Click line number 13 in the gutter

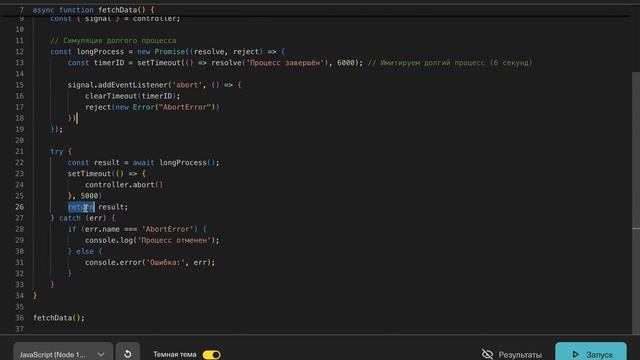click(19, 63)
